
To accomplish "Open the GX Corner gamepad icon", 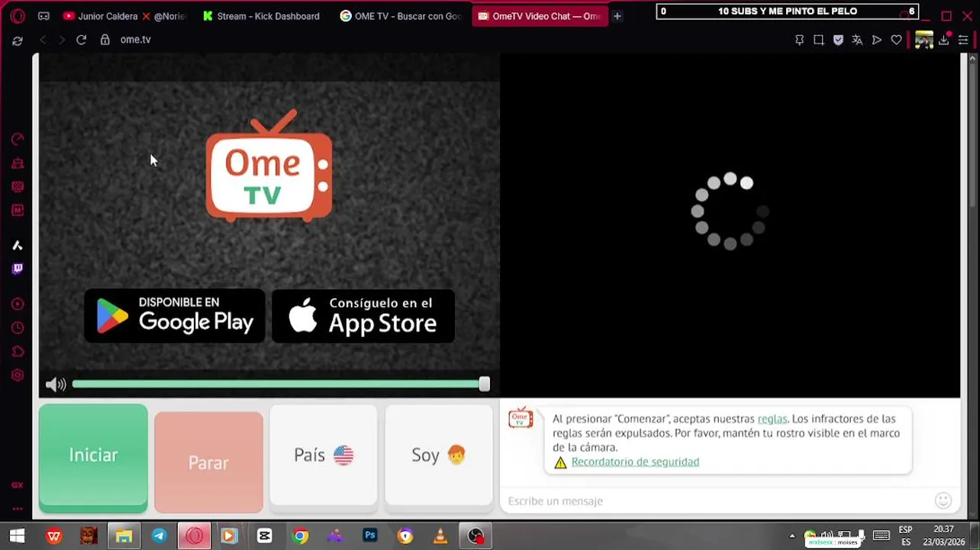I will (44, 16).
